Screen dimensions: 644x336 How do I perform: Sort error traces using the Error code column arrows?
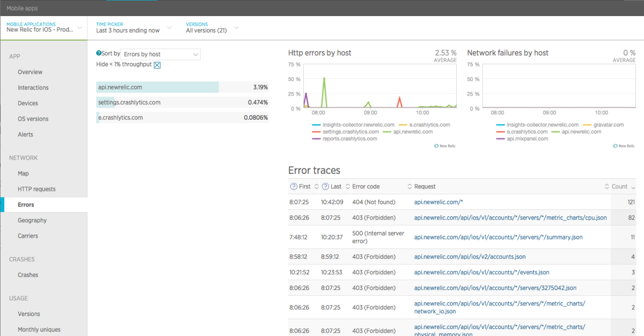coord(410,187)
